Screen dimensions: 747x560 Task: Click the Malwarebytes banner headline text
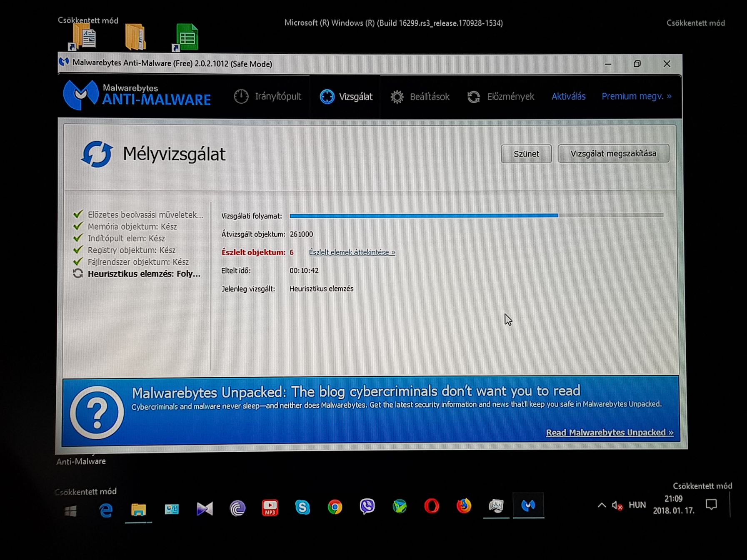tap(356, 391)
